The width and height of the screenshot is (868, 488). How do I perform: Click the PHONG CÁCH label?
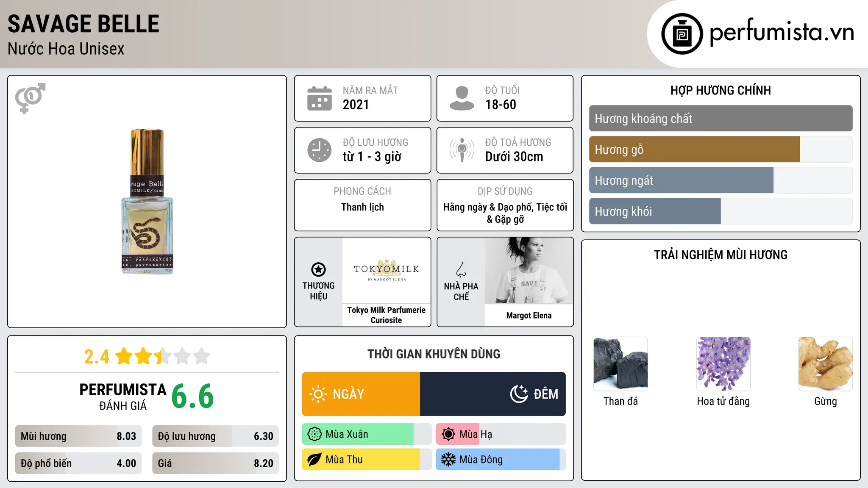tap(362, 191)
